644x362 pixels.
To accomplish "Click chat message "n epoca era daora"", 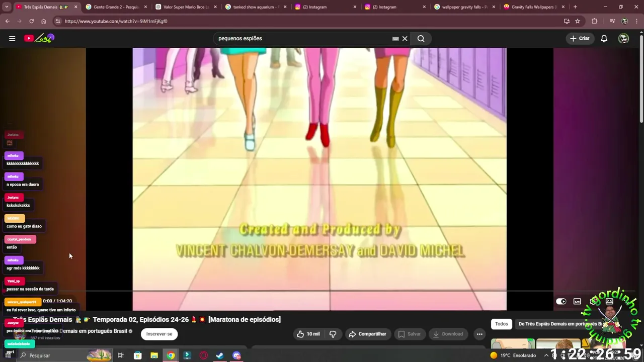I will pyautogui.click(x=23, y=185).
